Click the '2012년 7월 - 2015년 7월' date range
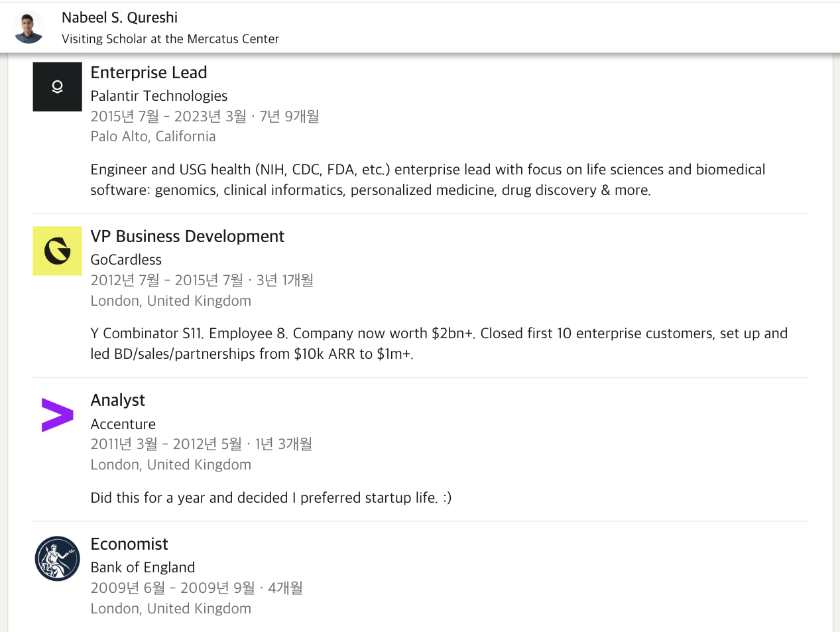The height and width of the screenshot is (632, 840). pos(167,281)
